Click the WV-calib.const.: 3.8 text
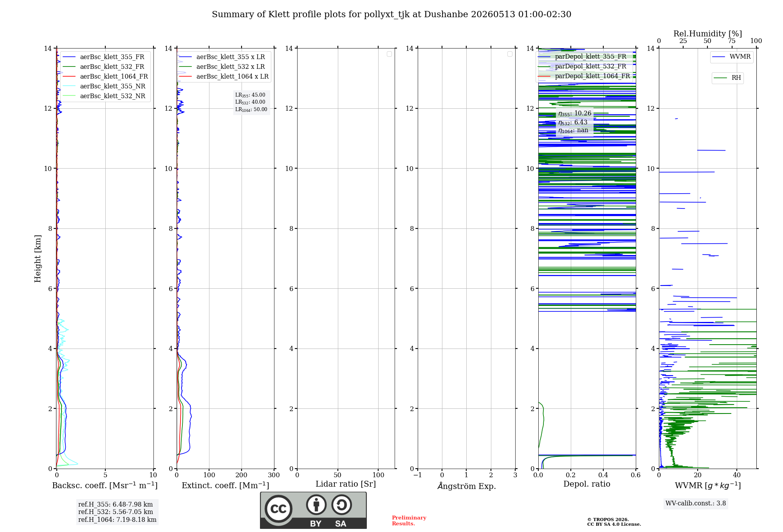Viewport: 783px width, 532px height. pos(696,503)
